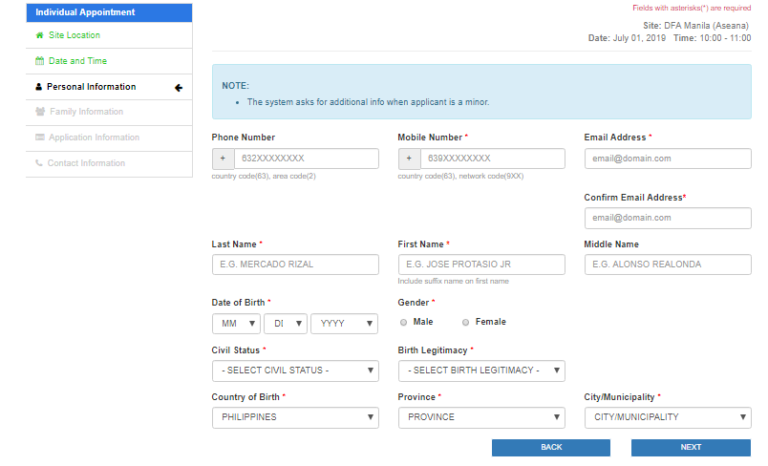Image resolution: width=768 pixels, height=466 pixels.
Task: Click the card icon beside Application Information
Action: pos(40,138)
